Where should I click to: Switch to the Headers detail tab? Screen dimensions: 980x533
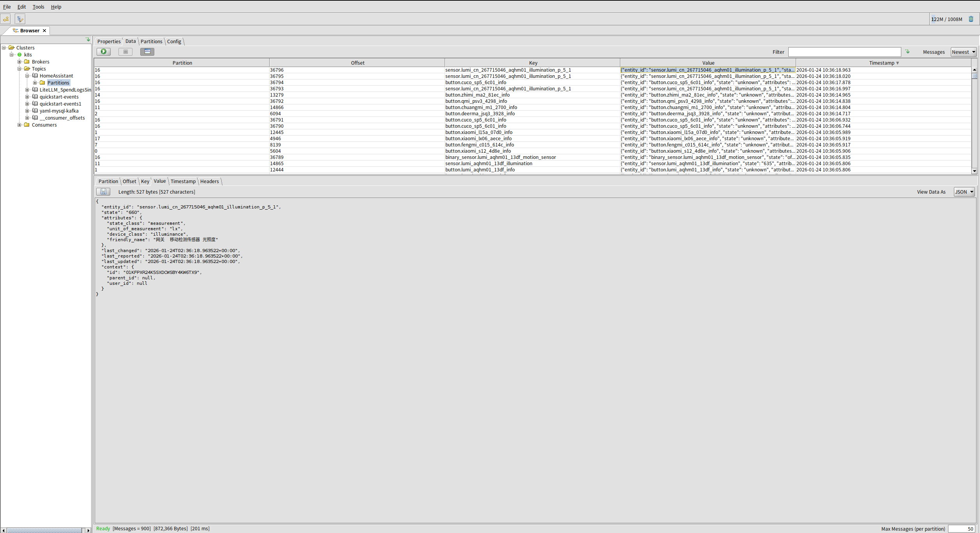coord(209,181)
